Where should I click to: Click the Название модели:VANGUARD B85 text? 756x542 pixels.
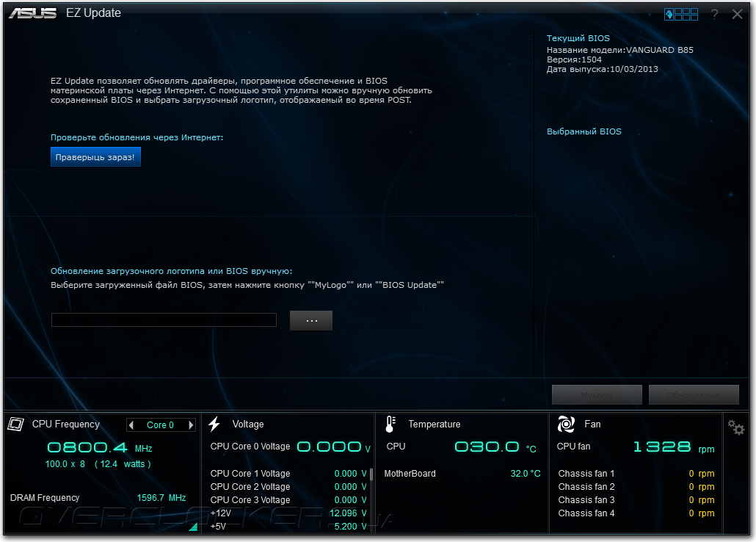pos(620,50)
